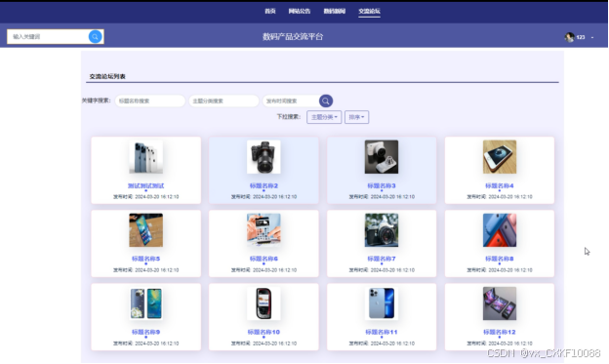Open the 标题名称7 camera thumbnail

tap(382, 230)
